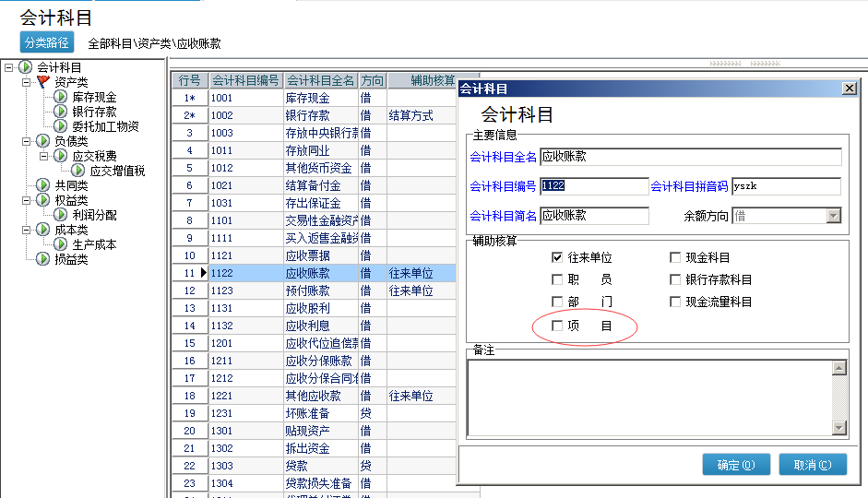Click row number 11 selector cell
Viewport: 868px width, 498px height.
190,273
